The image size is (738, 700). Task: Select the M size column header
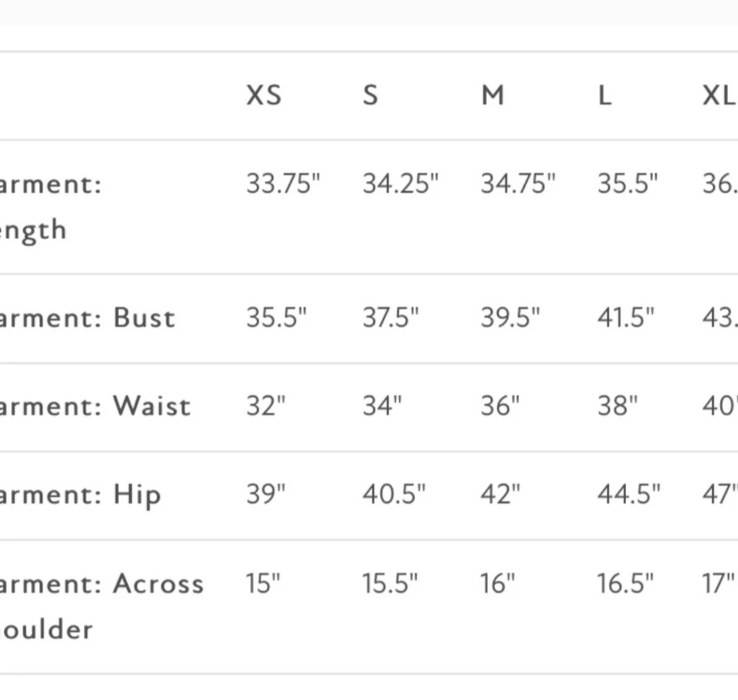click(x=493, y=96)
